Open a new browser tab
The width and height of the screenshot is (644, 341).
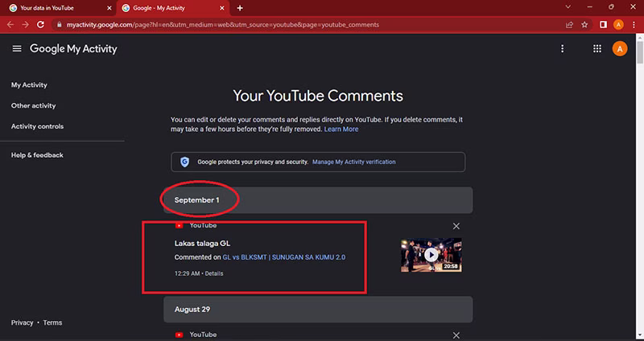click(240, 8)
